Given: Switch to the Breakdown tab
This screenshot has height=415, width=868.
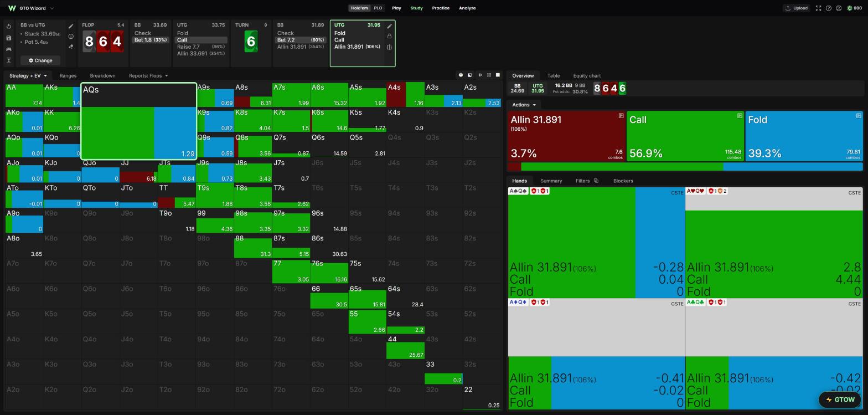Looking at the screenshot, I should tap(102, 75).
